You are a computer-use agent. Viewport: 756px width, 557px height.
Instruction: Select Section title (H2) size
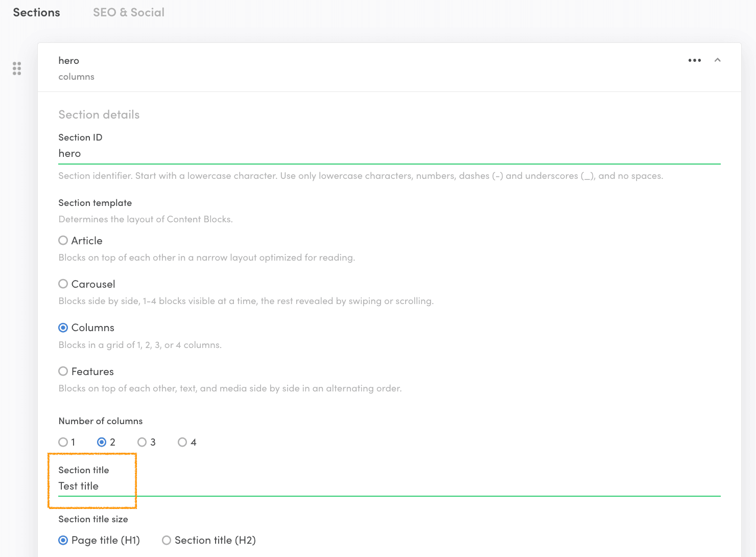[x=167, y=541]
